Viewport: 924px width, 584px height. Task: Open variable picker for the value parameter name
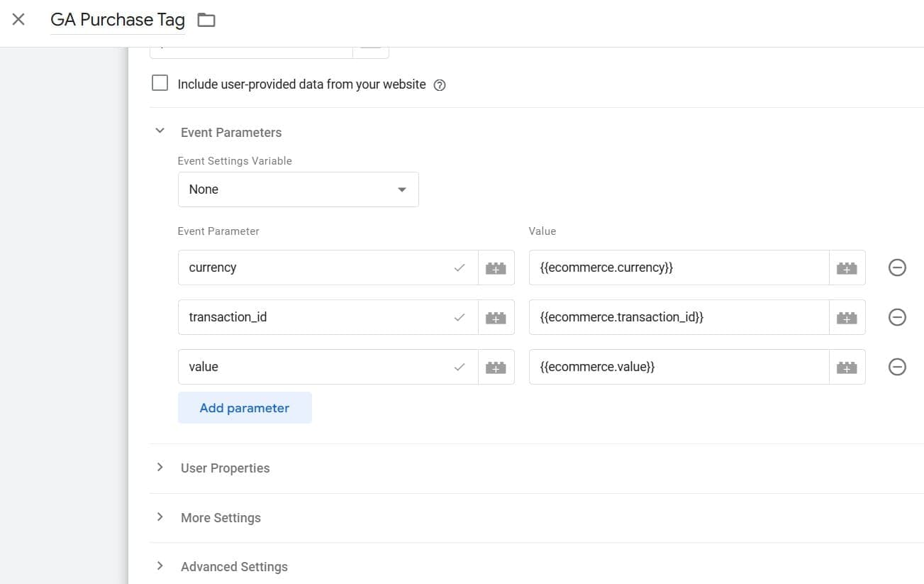click(496, 367)
